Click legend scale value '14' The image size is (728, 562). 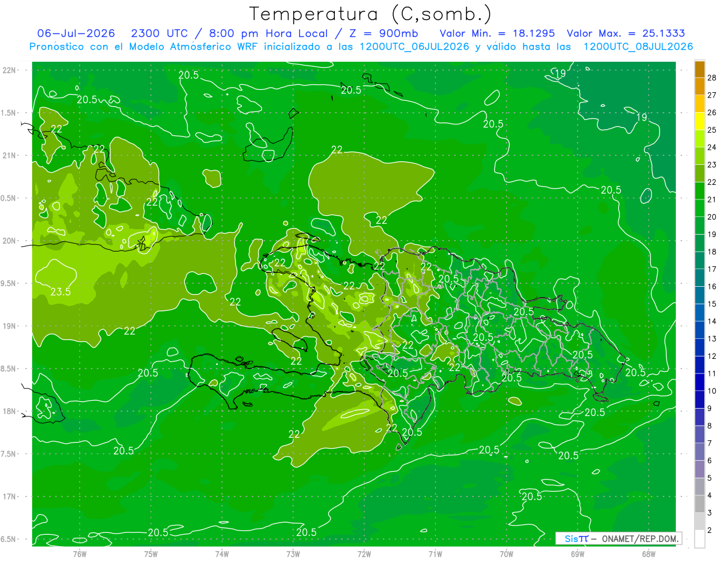[712, 321]
